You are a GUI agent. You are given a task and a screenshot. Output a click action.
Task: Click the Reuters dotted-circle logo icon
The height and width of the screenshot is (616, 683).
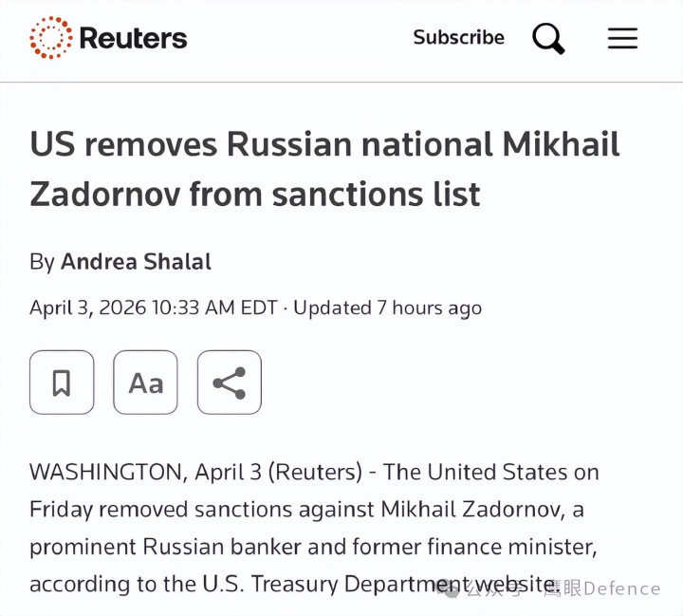point(51,38)
